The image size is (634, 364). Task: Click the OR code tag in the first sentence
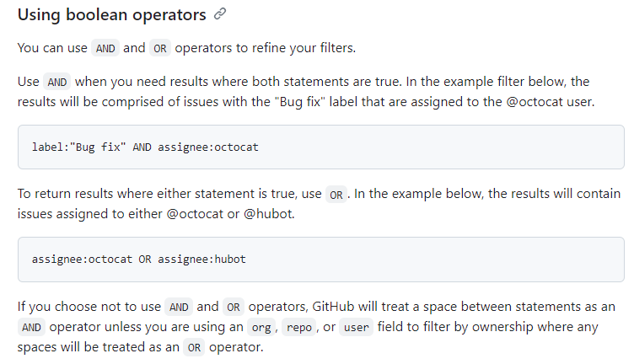pyautogui.click(x=159, y=48)
